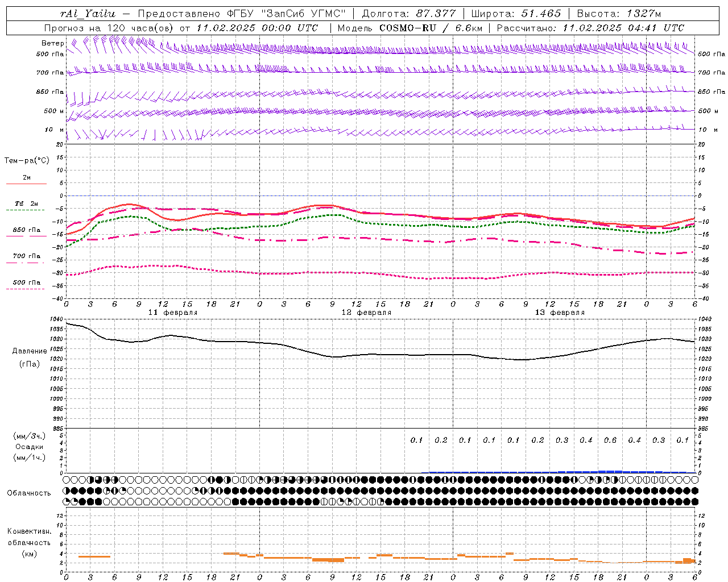Viewport: 728px width, 582px height.
Task: Click the Td 2м dew point legend entry
Action: point(27,203)
